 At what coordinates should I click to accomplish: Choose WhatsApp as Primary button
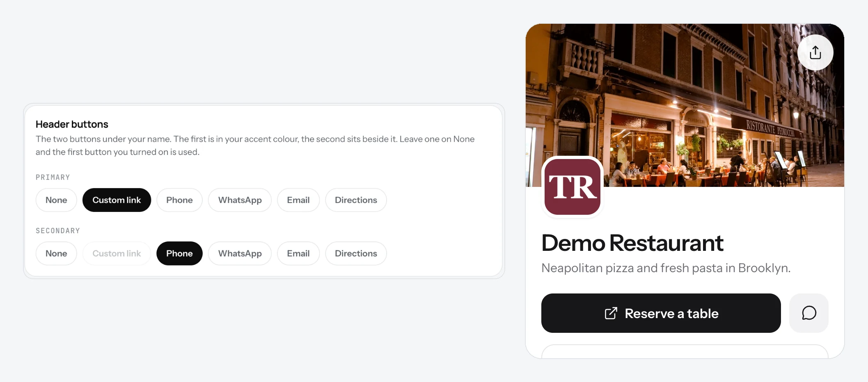click(240, 200)
